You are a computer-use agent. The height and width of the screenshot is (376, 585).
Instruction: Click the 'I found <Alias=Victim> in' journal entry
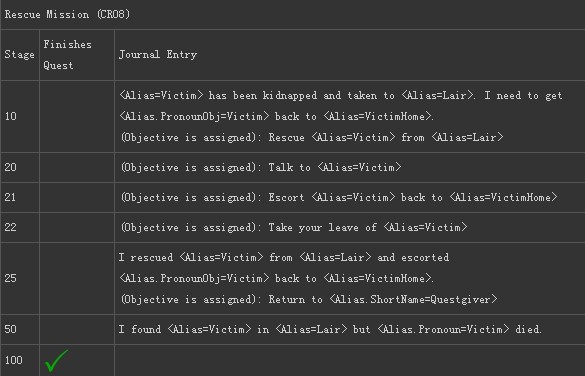click(330, 329)
